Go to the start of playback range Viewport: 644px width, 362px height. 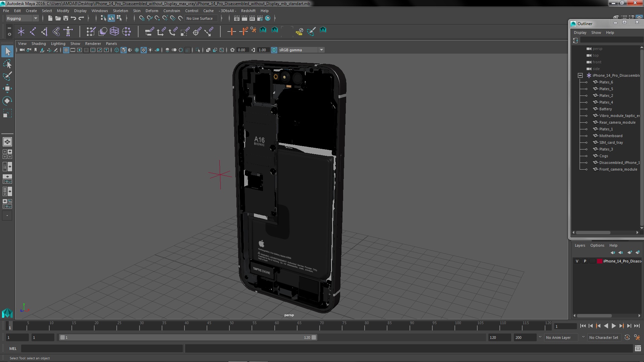(583, 326)
